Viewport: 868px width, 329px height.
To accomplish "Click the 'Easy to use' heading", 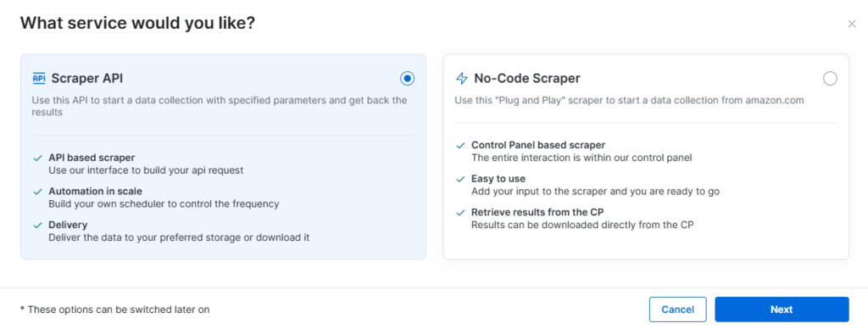I will click(x=498, y=179).
